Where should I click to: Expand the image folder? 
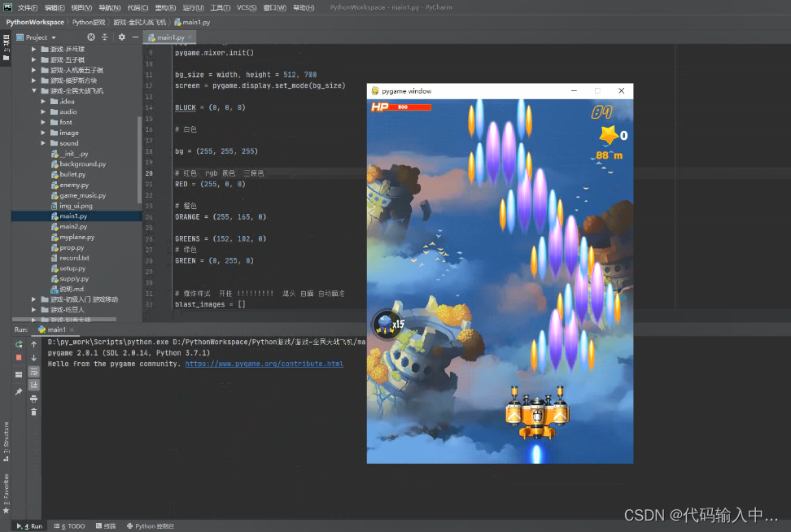(x=43, y=133)
